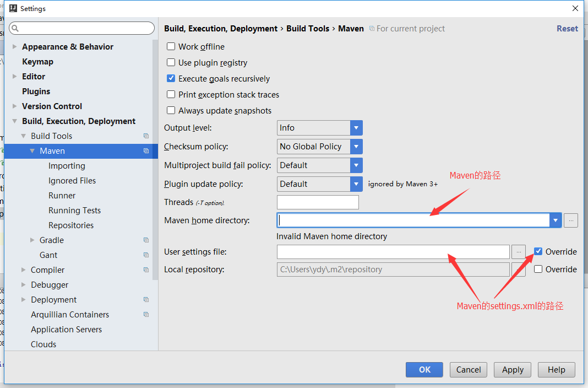Focus the settings search field
The width and height of the screenshot is (588, 388).
[81, 28]
